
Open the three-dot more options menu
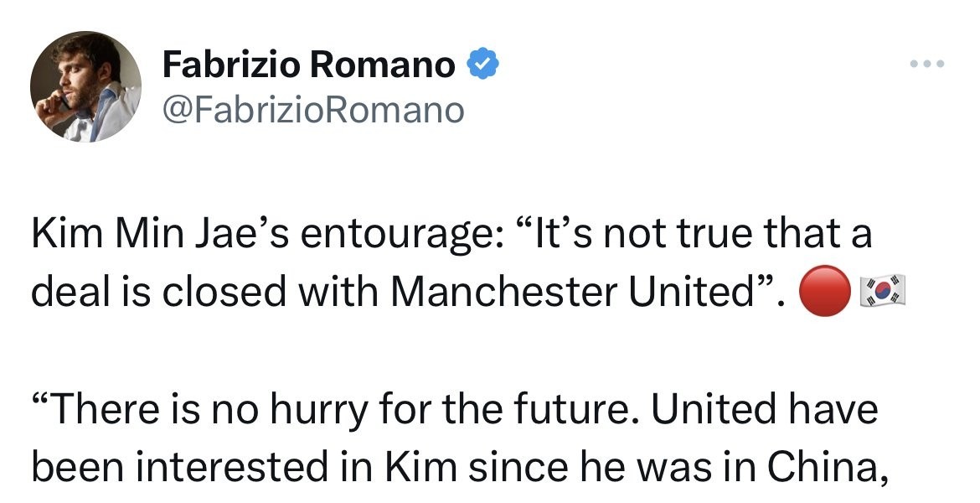[x=928, y=64]
